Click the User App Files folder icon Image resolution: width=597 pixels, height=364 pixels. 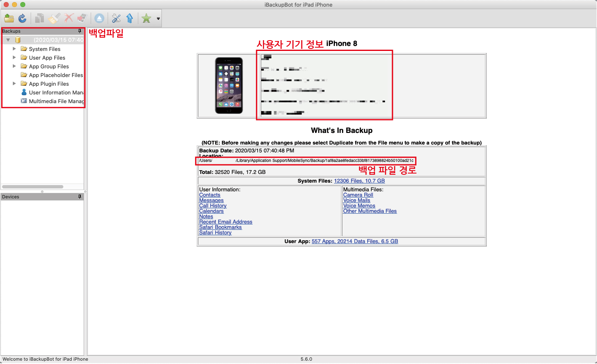click(24, 58)
